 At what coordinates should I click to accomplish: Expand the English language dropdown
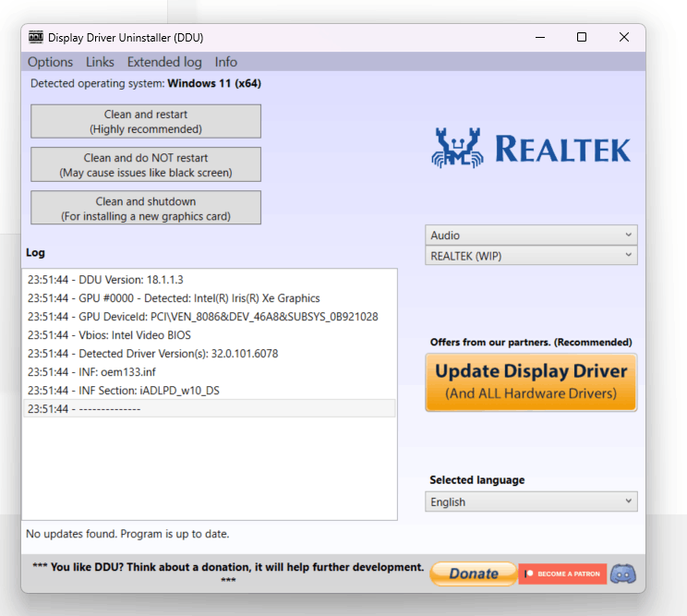click(x=531, y=501)
